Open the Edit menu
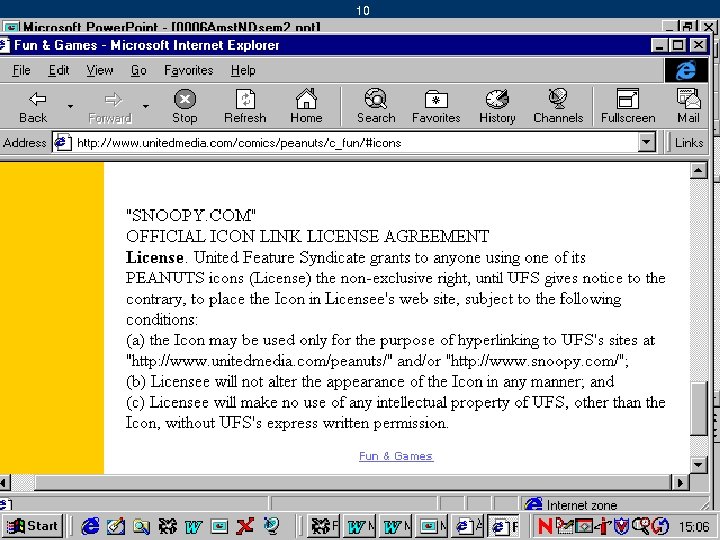This screenshot has height=540, width=720. (x=59, y=70)
